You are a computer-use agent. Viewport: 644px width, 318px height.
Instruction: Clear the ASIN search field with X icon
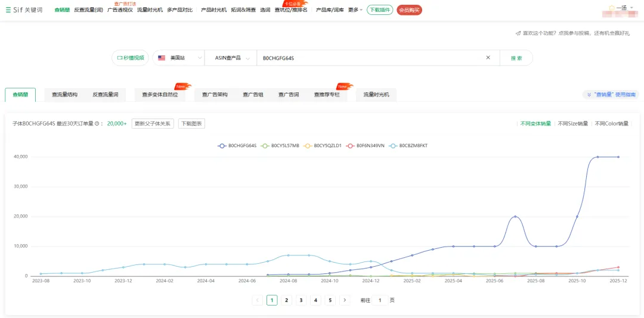(488, 58)
